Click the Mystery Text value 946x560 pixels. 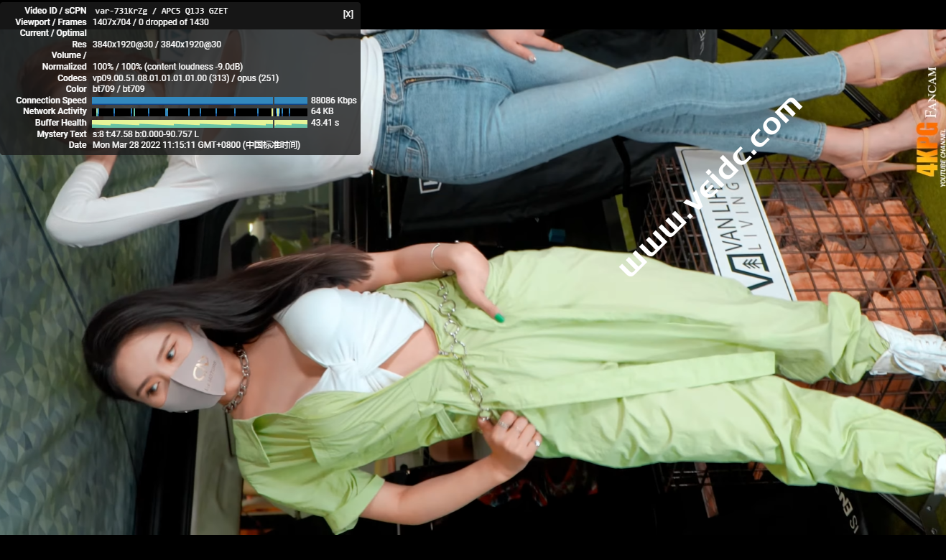point(146,134)
